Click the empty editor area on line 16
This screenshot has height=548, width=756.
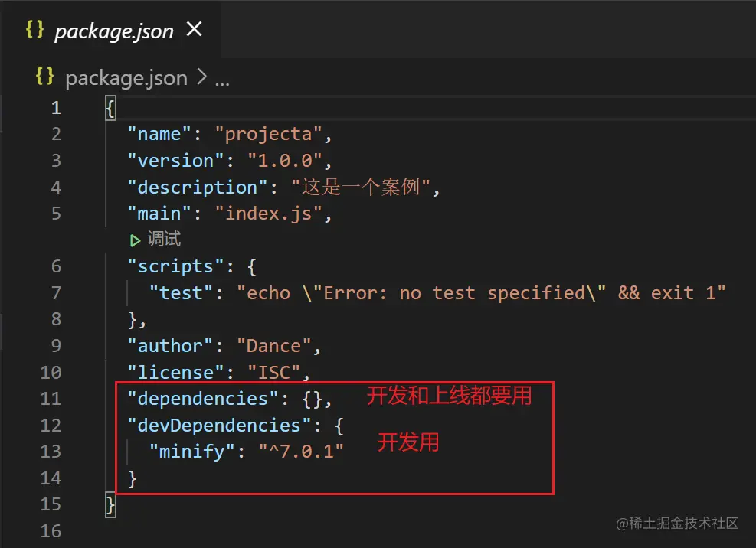(x=306, y=530)
